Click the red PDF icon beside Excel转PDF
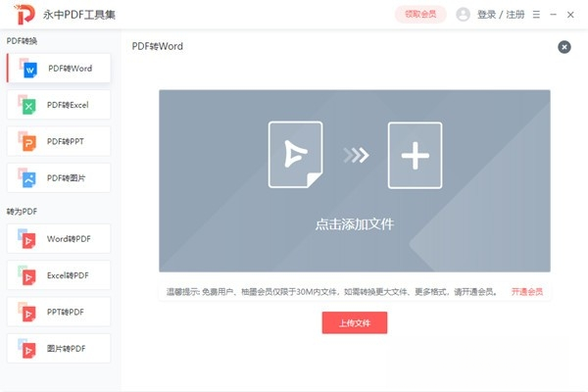The image size is (588, 392). coord(27,275)
